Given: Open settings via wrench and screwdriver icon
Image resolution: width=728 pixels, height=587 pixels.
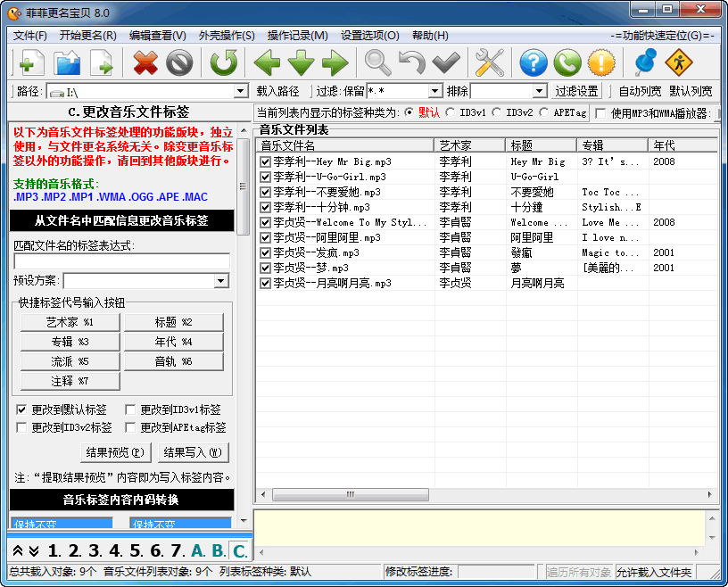Looking at the screenshot, I should (490, 62).
